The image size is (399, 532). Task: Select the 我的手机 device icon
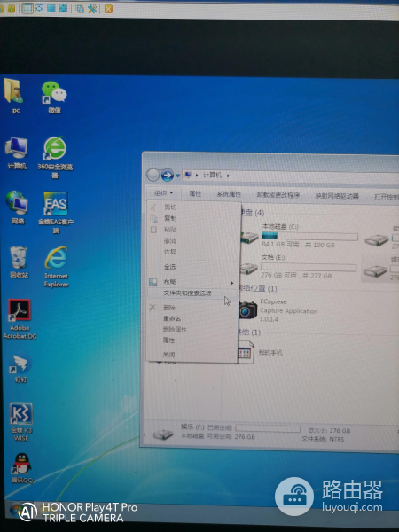click(246, 353)
